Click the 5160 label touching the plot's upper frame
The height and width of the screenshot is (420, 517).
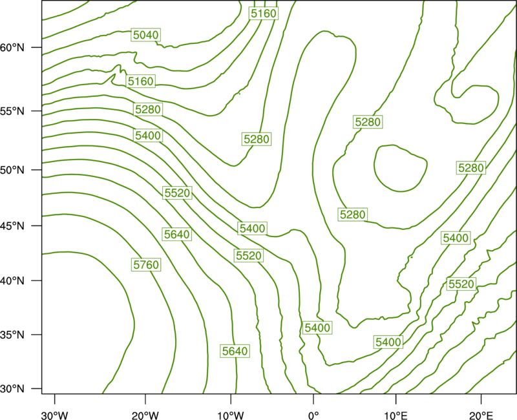pos(264,13)
